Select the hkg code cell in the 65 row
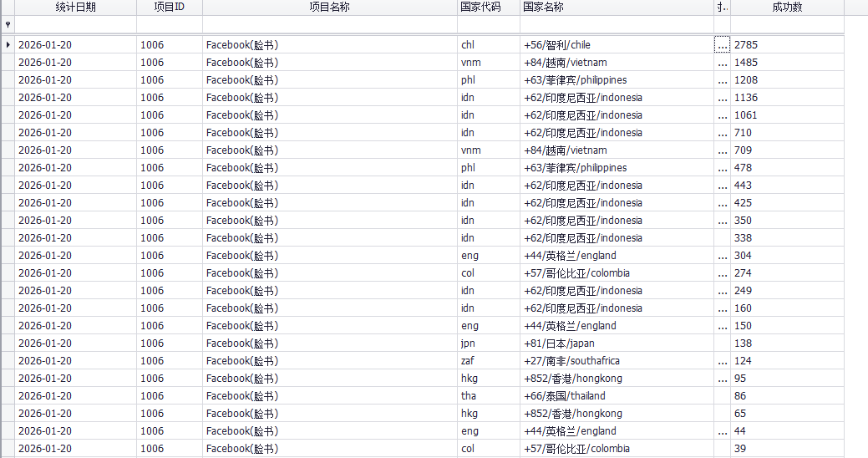The height and width of the screenshot is (458, 868). pos(488,413)
